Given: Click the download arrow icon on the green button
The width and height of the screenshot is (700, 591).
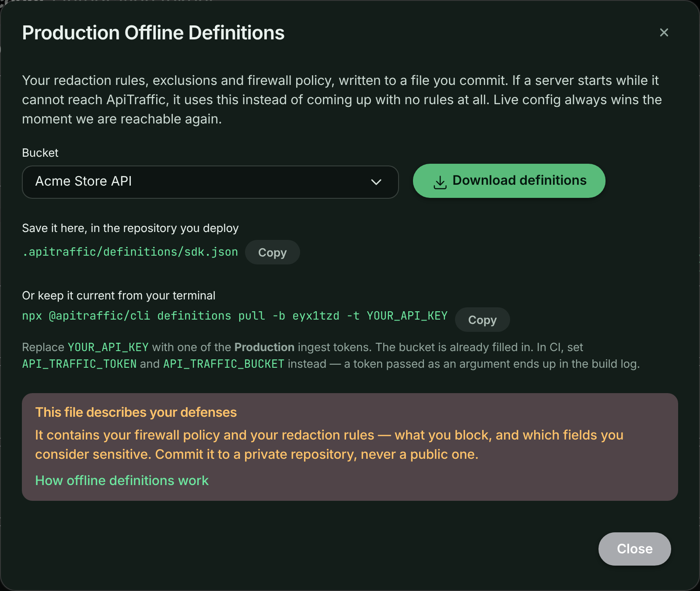Looking at the screenshot, I should coord(440,182).
